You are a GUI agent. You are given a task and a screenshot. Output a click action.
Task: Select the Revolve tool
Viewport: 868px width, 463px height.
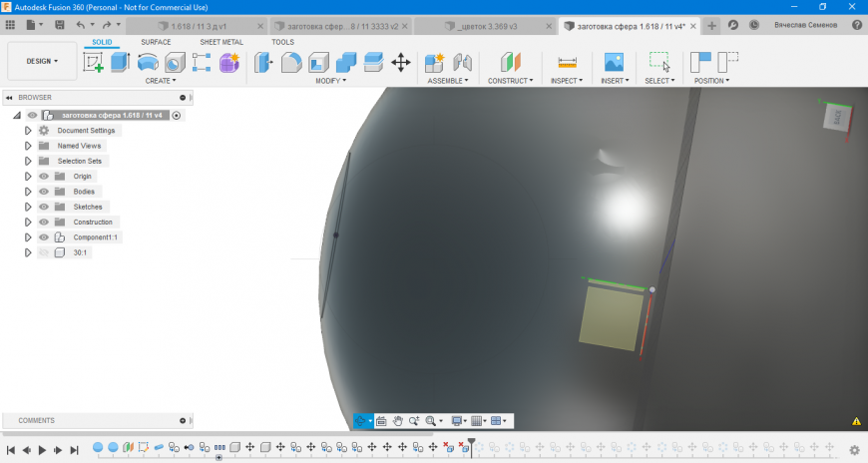click(x=148, y=62)
